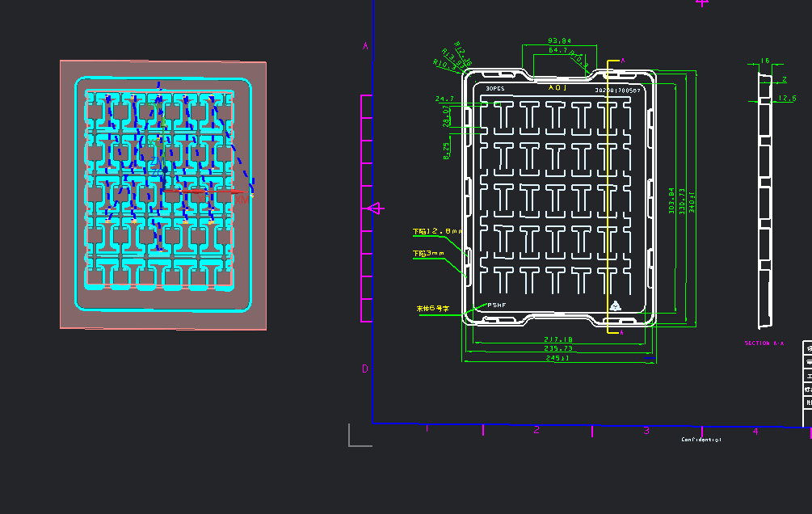The width and height of the screenshot is (812, 514).
Task: Select the yellow 下陷3mm annotation
Action: pos(429,253)
